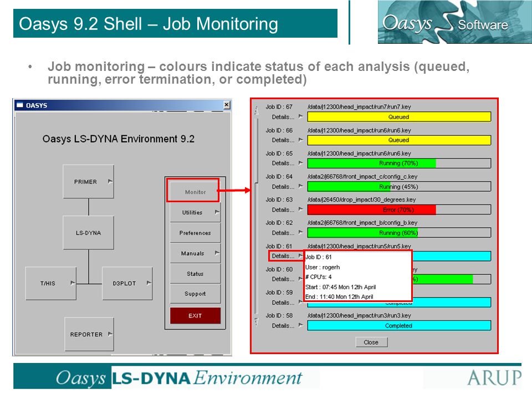Open the D3PLOT program button
Screen dimensions: 532x399
(x=127, y=283)
